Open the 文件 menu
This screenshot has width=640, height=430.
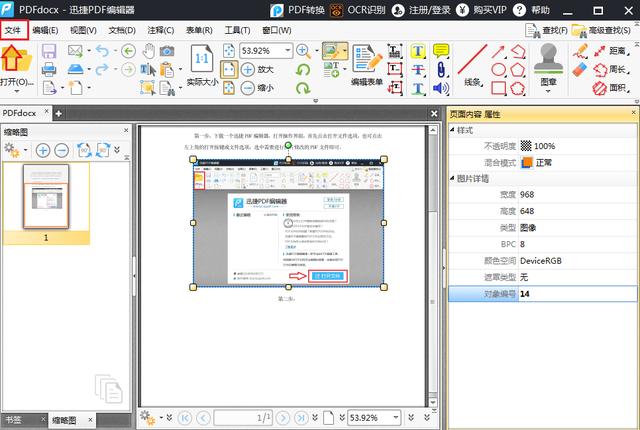point(13,30)
